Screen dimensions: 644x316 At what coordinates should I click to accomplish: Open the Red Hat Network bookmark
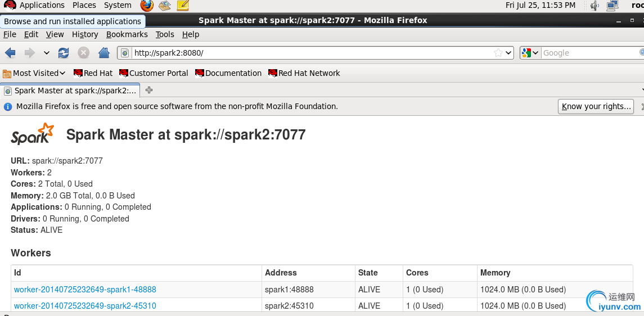[304, 74]
